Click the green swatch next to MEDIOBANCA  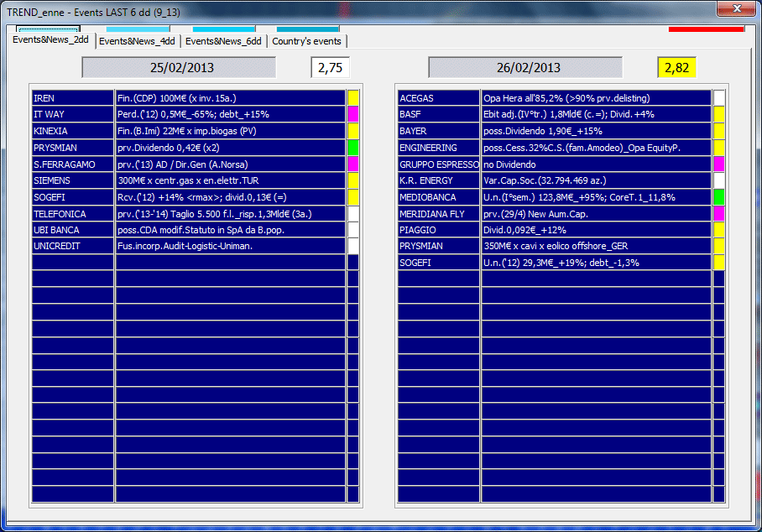pyautogui.click(x=719, y=196)
